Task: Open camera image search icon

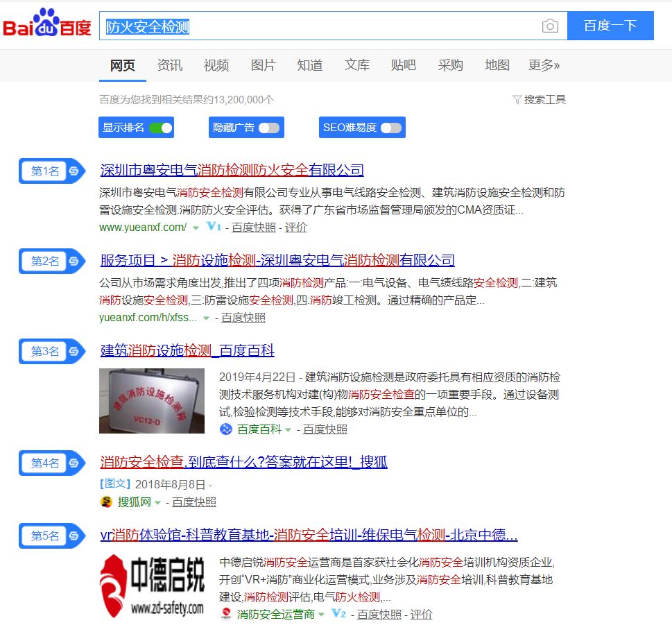Action: click(550, 26)
